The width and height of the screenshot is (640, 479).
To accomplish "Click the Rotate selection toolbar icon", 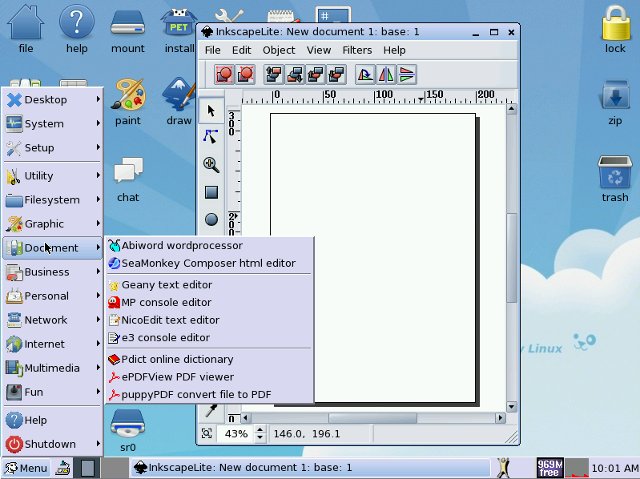I will click(x=365, y=75).
